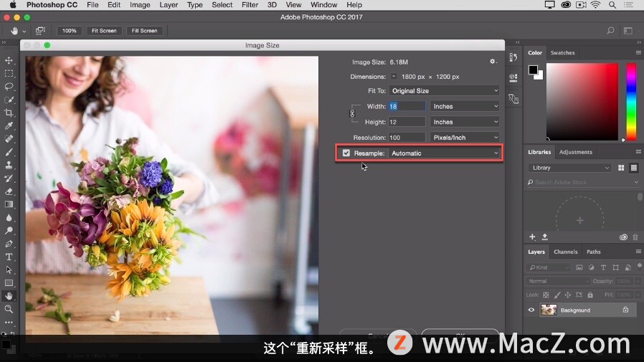Select the Crop tool
The width and height of the screenshot is (644, 362).
coord(9,113)
